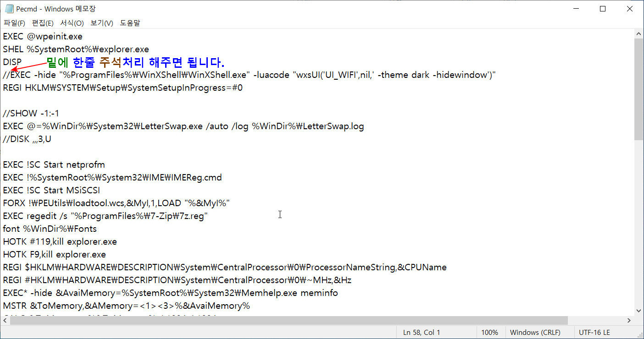Click the '100%' zoom status entry
644x339 pixels.
click(x=490, y=333)
